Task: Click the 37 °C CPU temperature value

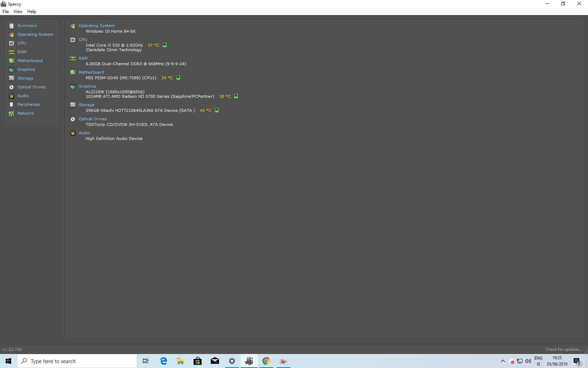Action: [x=153, y=45]
